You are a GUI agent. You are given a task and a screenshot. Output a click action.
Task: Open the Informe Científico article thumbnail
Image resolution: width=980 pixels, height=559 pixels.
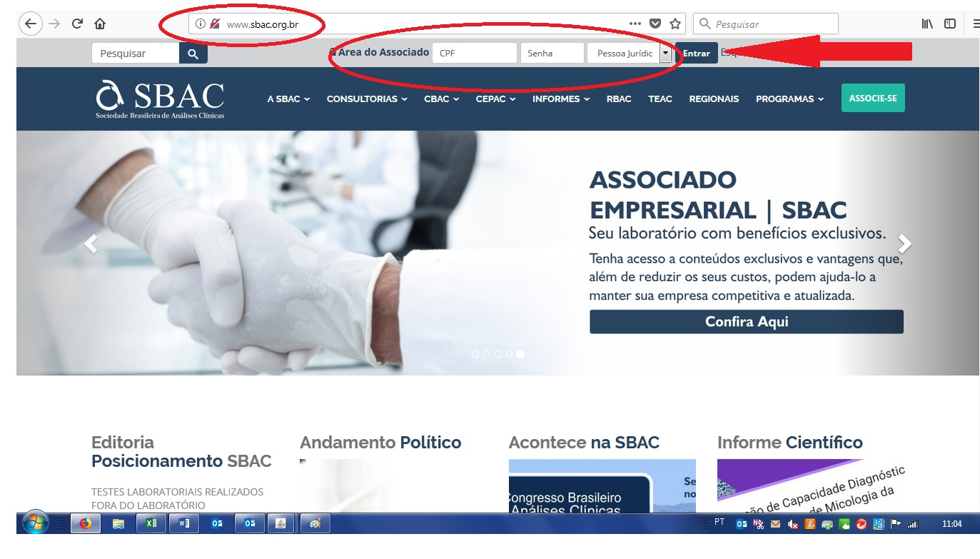[812, 485]
